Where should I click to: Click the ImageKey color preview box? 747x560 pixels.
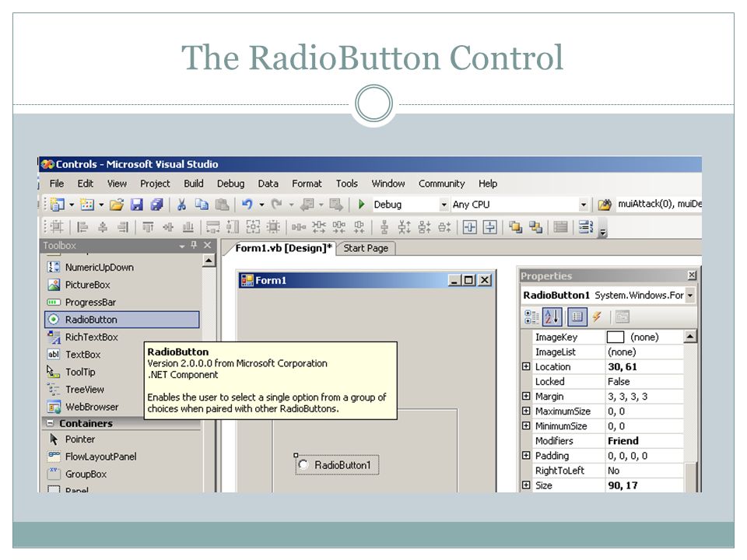coord(615,337)
